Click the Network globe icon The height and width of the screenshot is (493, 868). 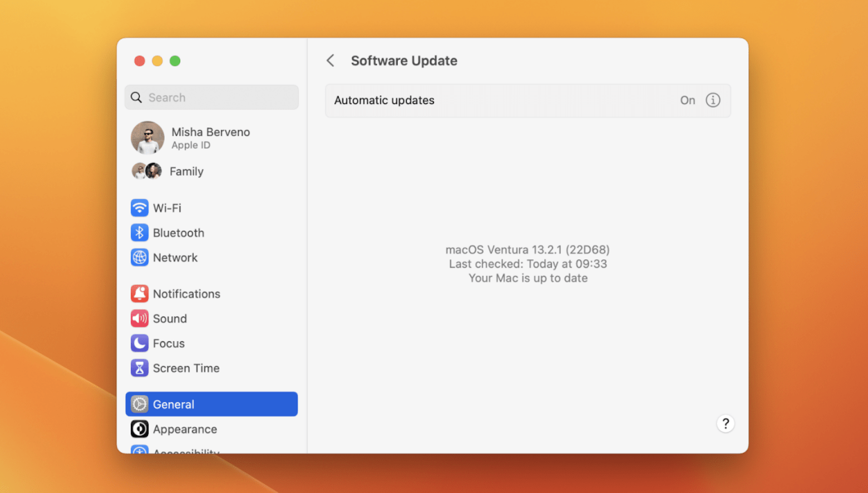[x=140, y=257]
